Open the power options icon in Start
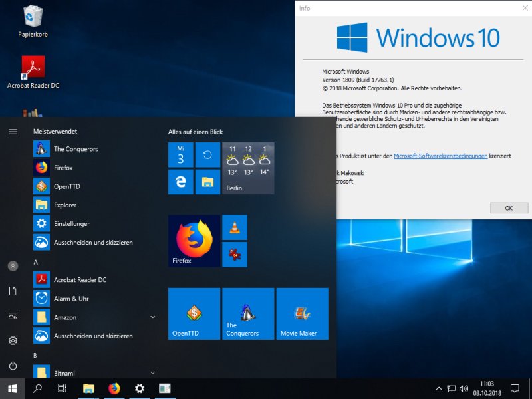This screenshot has width=532, height=399. 13,366
